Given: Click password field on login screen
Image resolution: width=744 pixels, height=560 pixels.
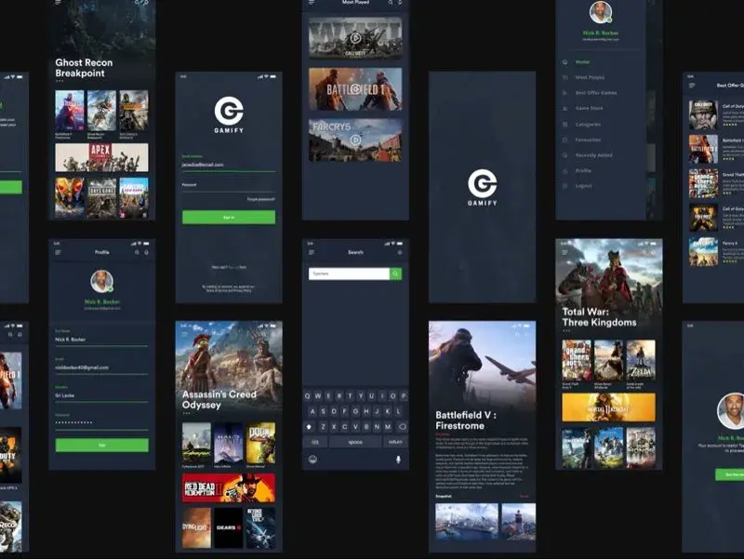Looking at the screenshot, I should 229,187.
